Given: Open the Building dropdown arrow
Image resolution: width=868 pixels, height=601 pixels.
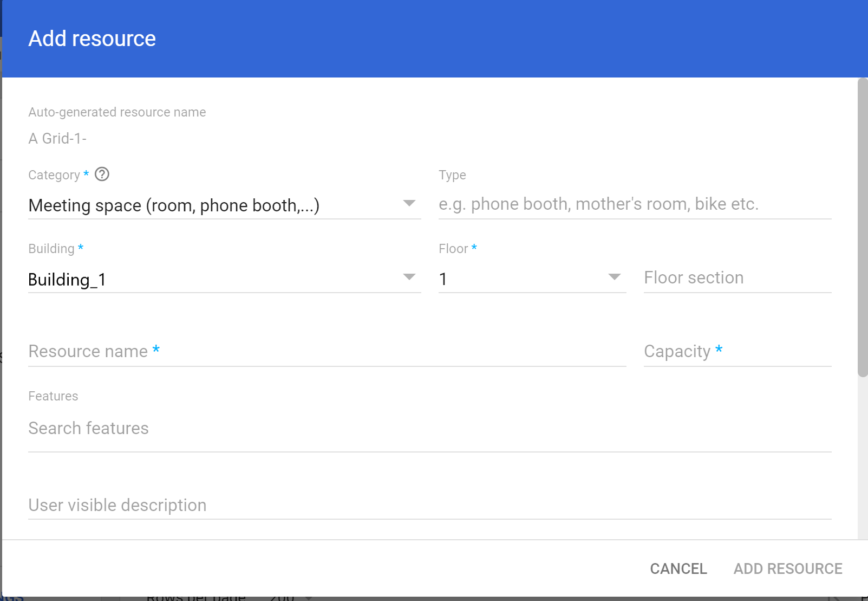Looking at the screenshot, I should click(409, 277).
